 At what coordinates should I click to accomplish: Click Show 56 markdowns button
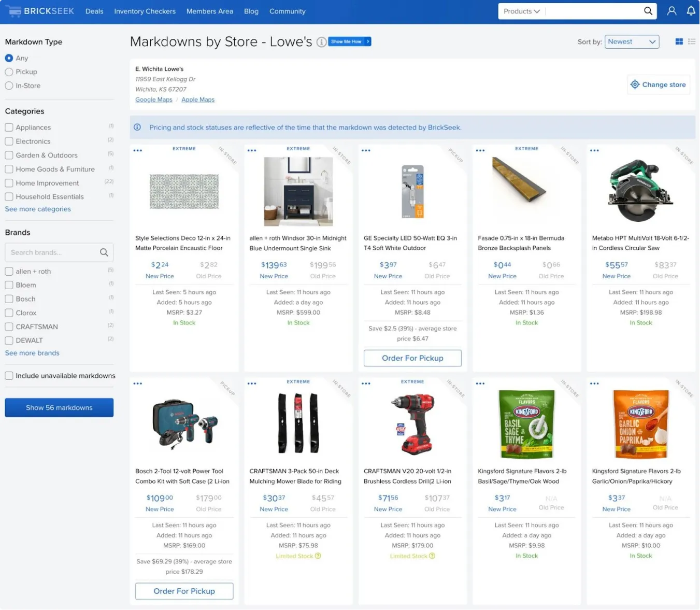click(59, 408)
